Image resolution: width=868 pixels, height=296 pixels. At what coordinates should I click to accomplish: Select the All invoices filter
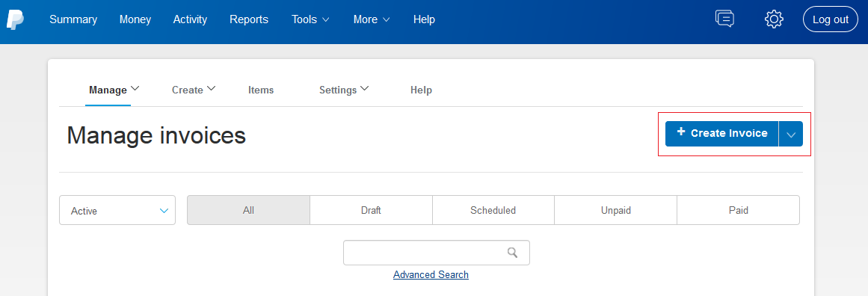point(248,210)
